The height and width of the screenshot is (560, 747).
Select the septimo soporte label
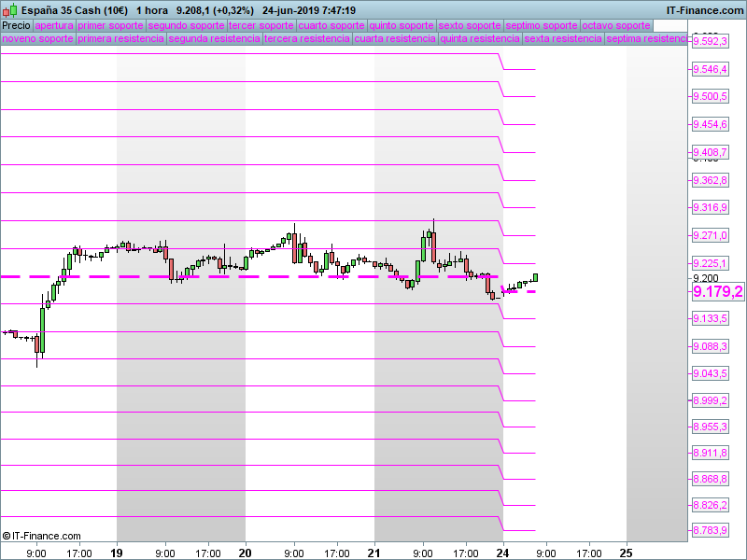(x=542, y=25)
